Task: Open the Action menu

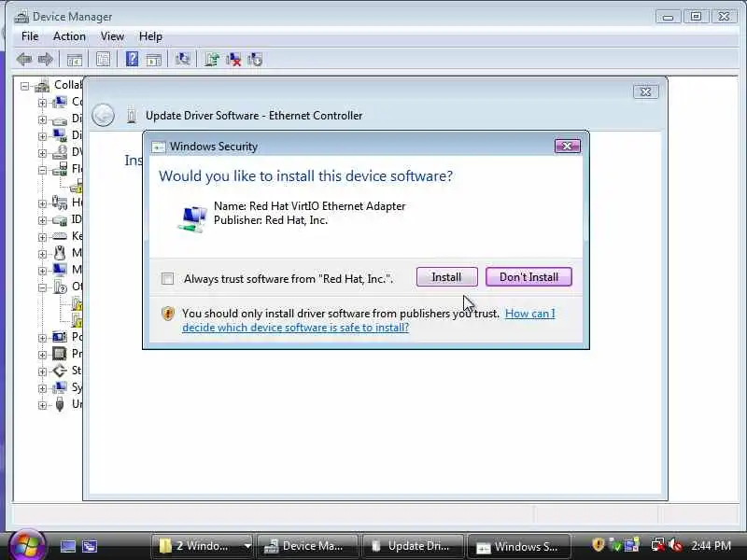Action: (69, 36)
